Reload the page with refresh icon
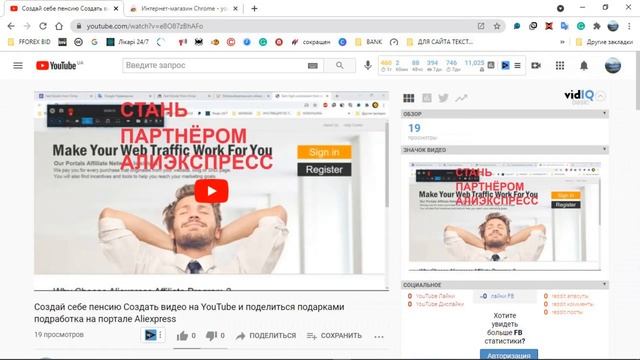The width and height of the screenshot is (640, 360). tap(43, 26)
